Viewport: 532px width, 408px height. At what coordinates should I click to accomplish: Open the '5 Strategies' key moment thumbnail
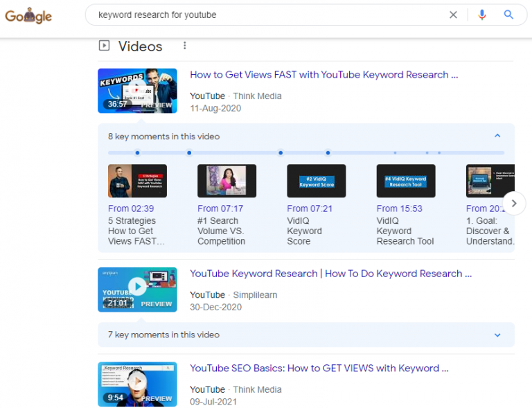(x=137, y=181)
